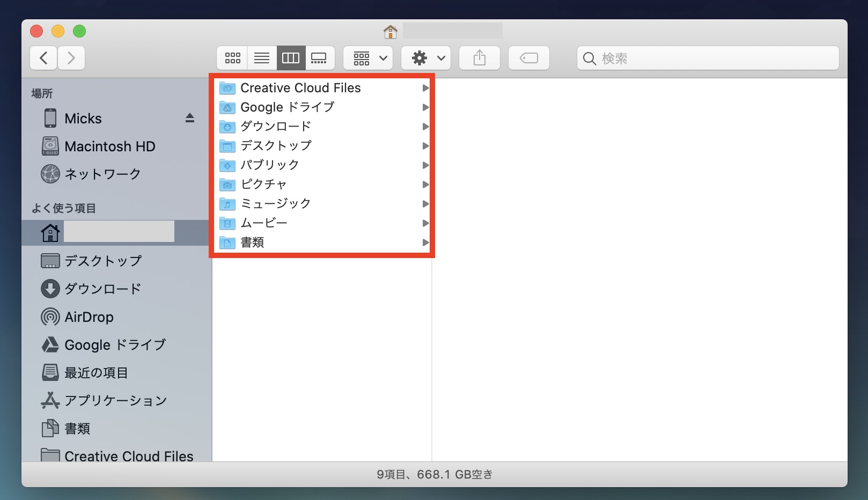Expand ダウンロード column arrow
The height and width of the screenshot is (500, 868).
click(x=425, y=127)
